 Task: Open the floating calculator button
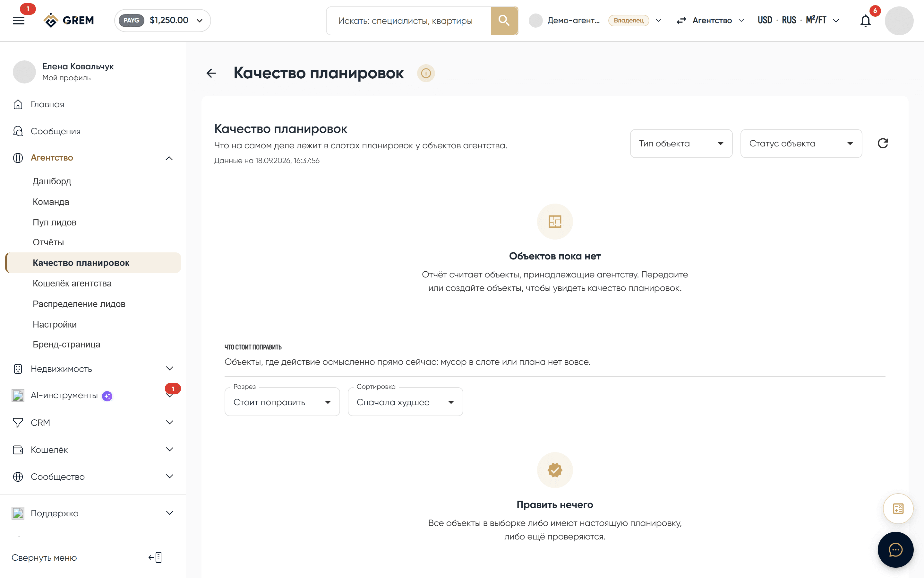click(898, 509)
